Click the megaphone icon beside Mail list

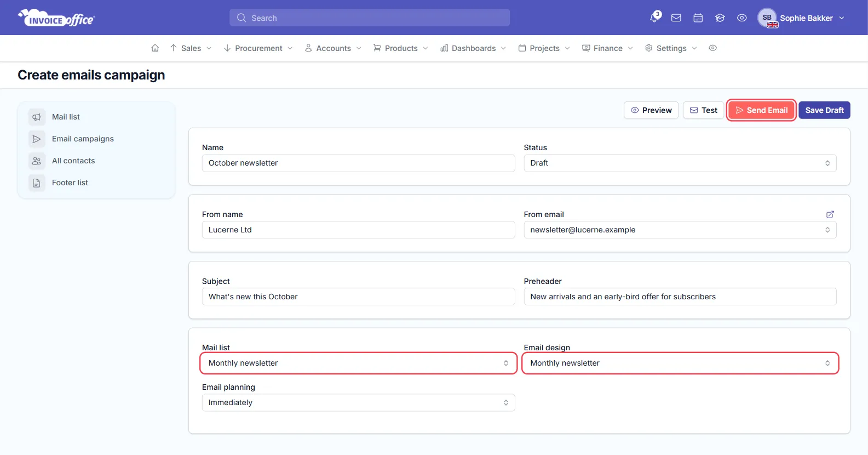37,117
